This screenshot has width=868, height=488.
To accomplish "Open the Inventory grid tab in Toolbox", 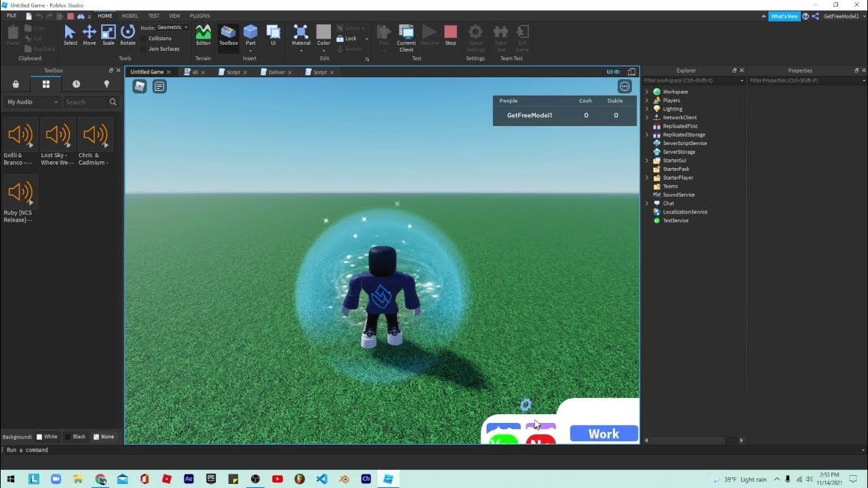I will 46,84.
